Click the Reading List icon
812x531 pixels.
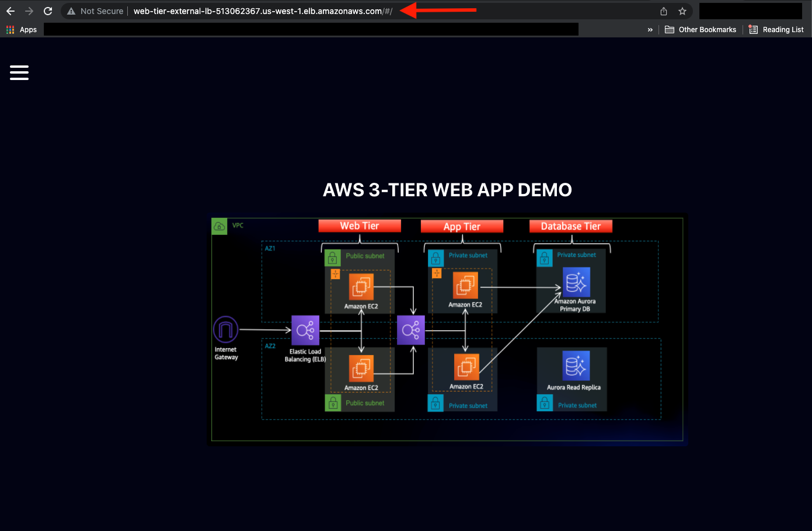pyautogui.click(x=753, y=29)
